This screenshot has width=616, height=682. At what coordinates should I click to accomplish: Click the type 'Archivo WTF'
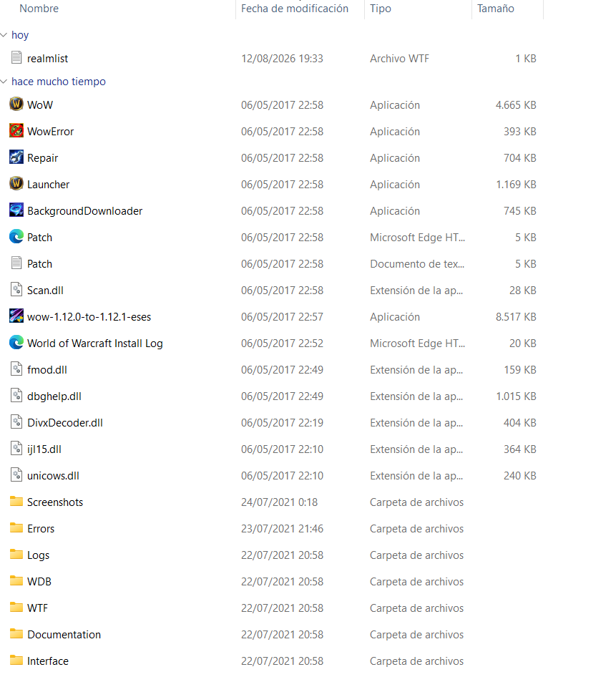point(399,58)
